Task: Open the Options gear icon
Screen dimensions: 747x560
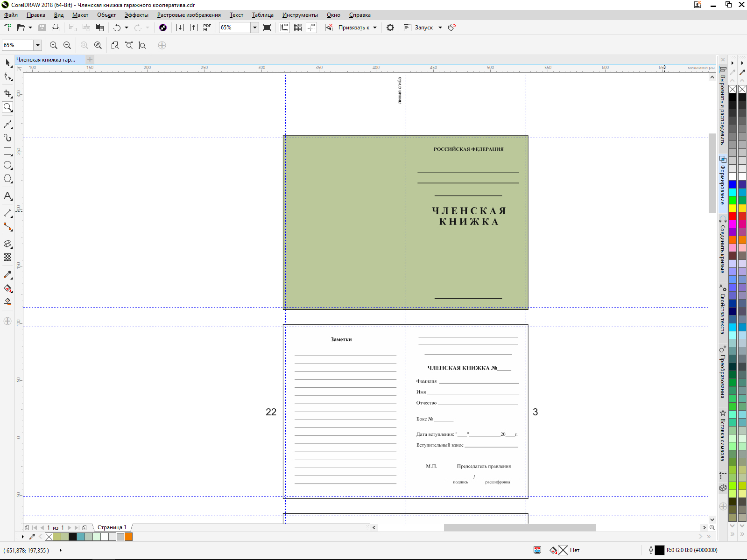Action: click(390, 28)
